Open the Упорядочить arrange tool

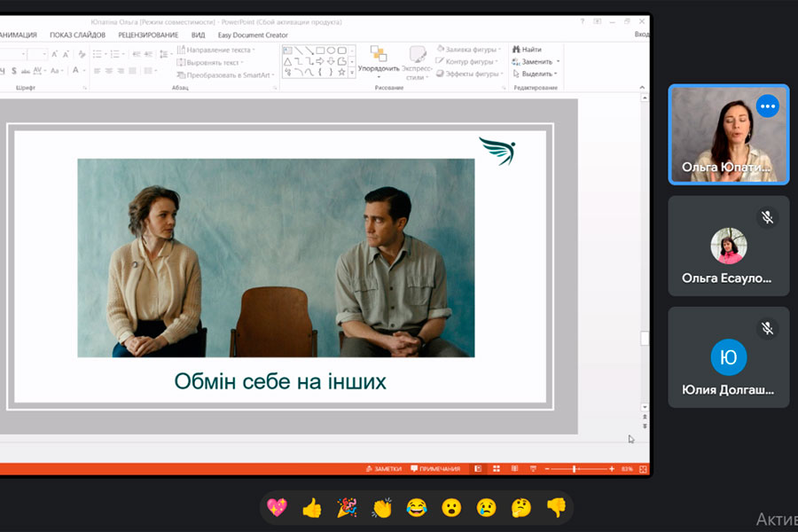click(379, 59)
